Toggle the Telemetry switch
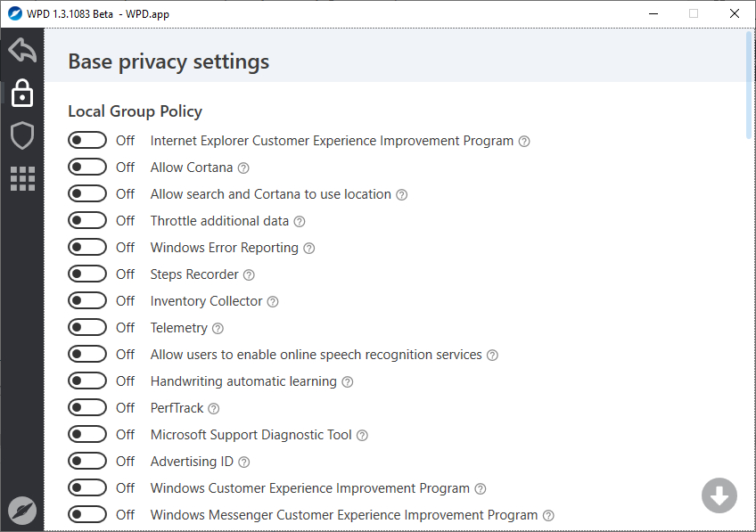756x532 pixels. click(x=87, y=328)
